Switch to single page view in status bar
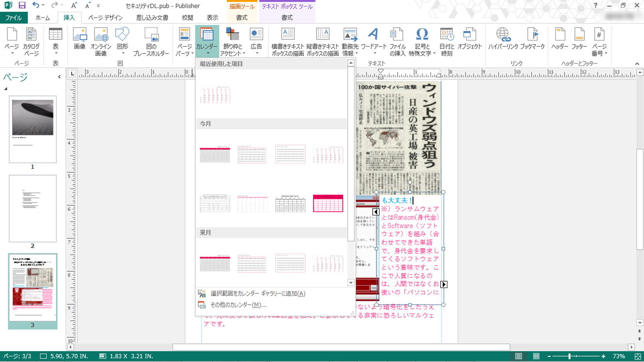This screenshot has width=644, height=362. point(518,356)
